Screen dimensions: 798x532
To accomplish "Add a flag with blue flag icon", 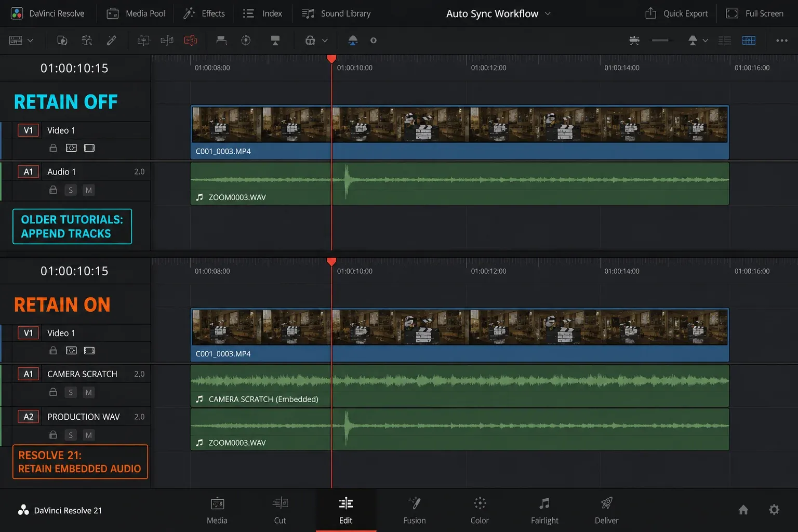I will click(x=353, y=41).
